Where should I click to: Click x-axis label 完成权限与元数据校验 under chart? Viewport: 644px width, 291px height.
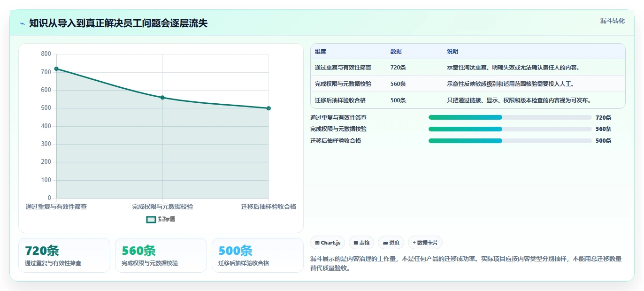162,207
